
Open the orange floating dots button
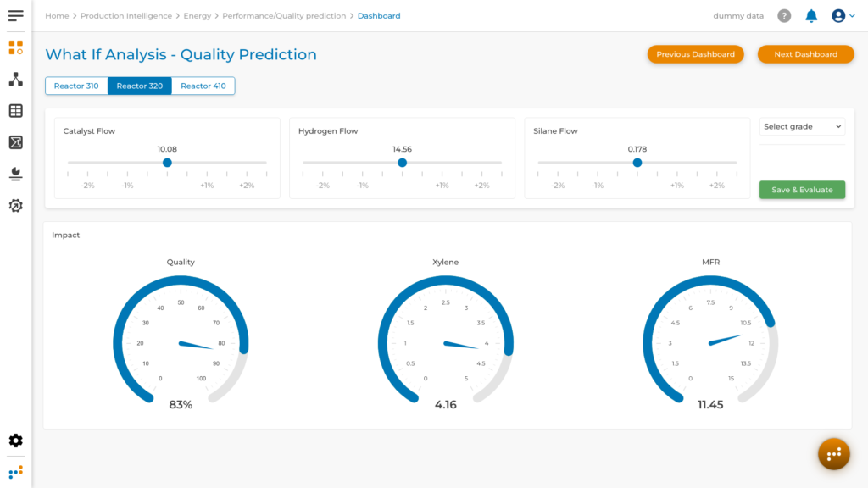[x=833, y=454]
